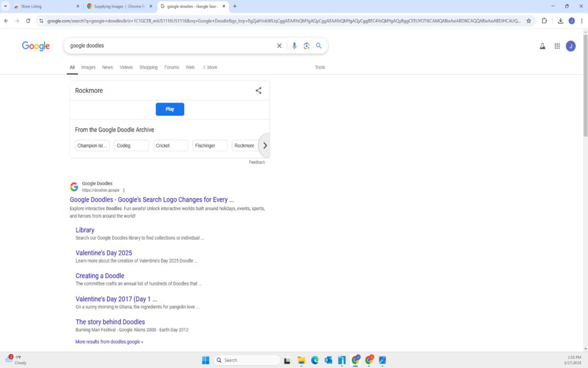Bookmark this page with the star icon
Screen dimensions: 588x368
529,21
